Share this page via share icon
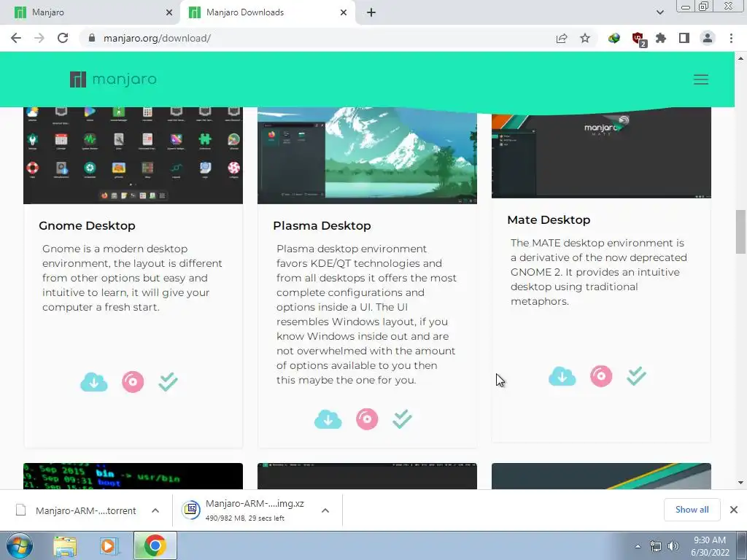This screenshot has width=747, height=560. [x=562, y=38]
